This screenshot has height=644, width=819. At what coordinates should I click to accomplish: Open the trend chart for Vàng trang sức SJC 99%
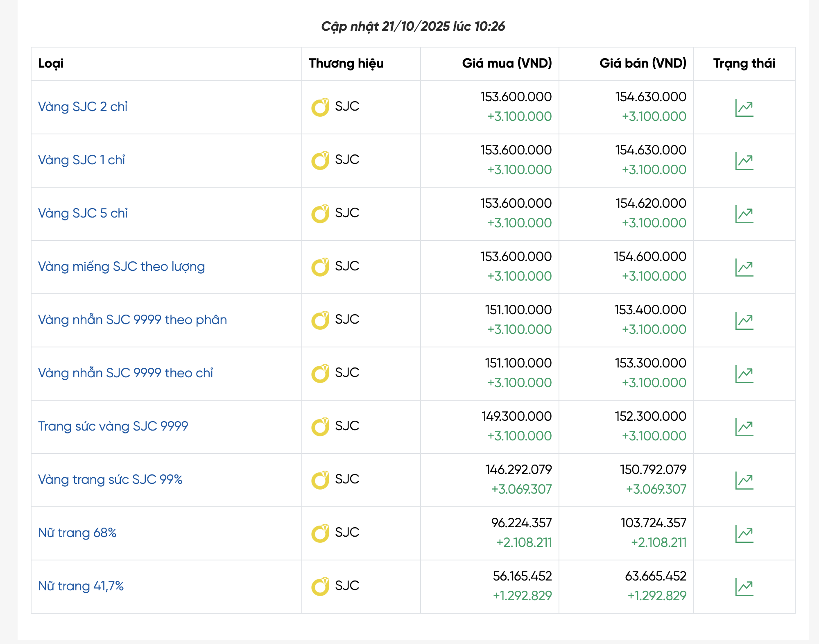pyautogui.click(x=744, y=481)
